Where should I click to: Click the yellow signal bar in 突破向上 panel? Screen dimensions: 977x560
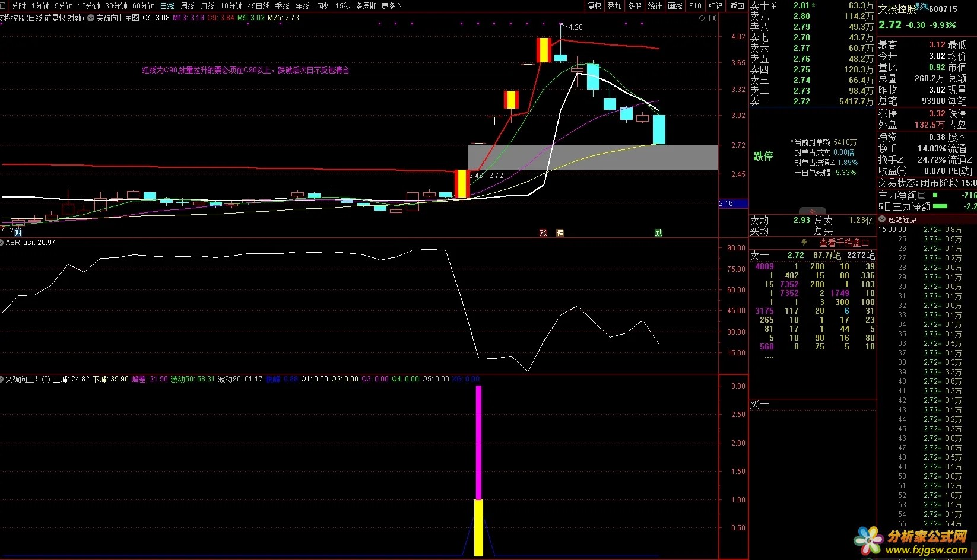(x=478, y=527)
